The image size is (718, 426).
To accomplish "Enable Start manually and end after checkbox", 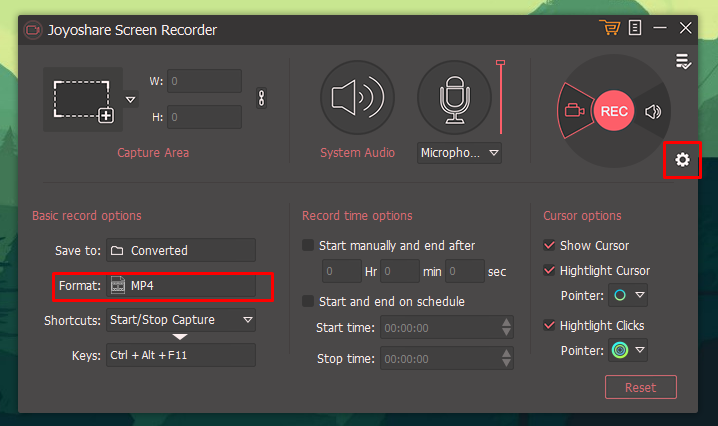I will (x=308, y=245).
